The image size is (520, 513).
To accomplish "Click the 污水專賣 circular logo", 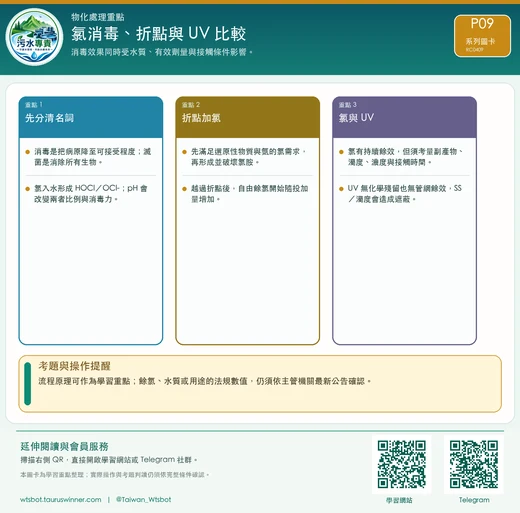I will click(34, 37).
